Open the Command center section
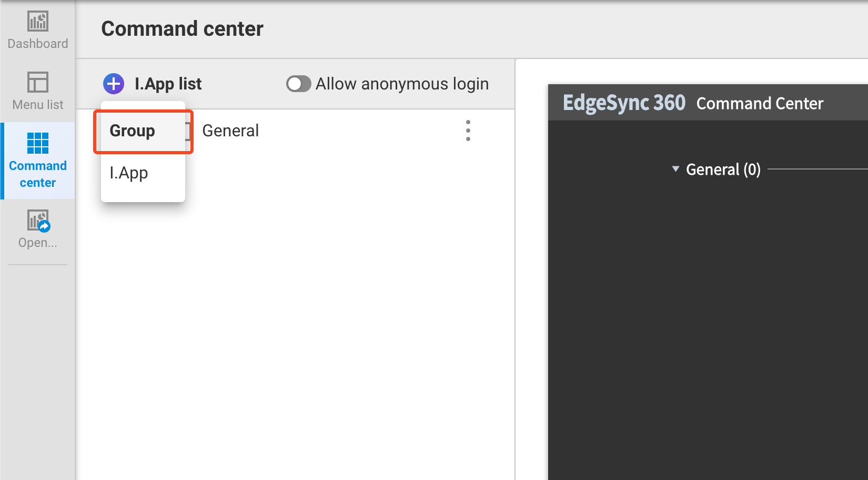 click(x=37, y=161)
